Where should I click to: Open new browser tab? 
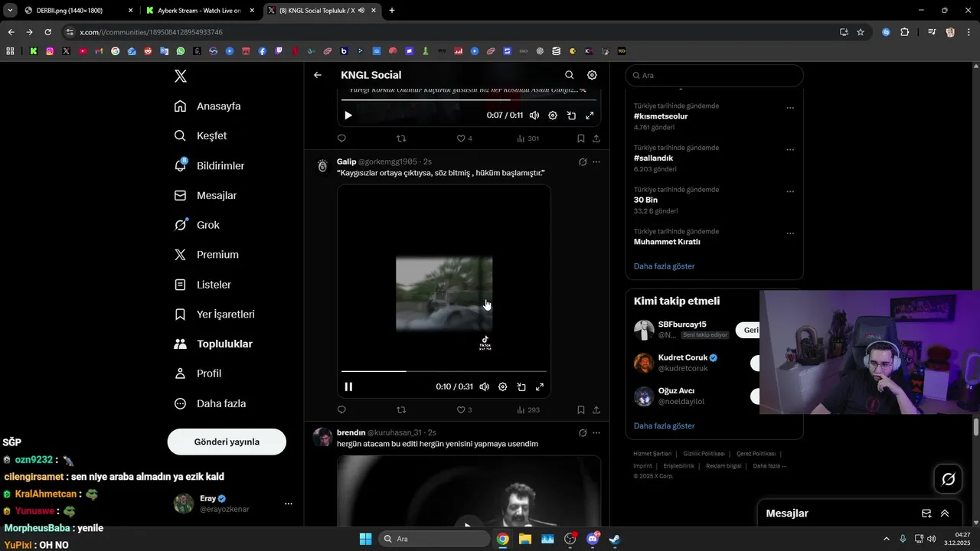click(x=392, y=11)
